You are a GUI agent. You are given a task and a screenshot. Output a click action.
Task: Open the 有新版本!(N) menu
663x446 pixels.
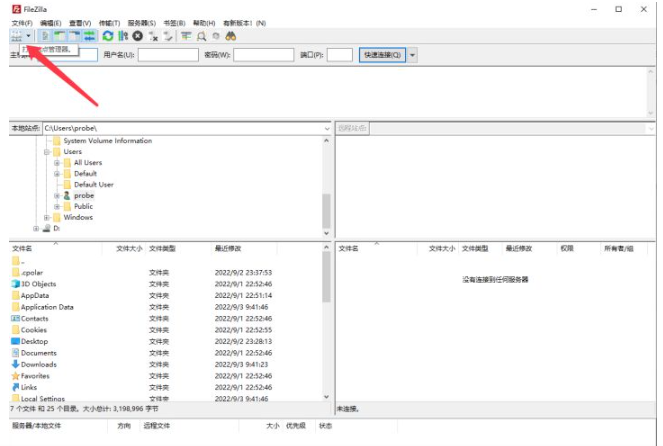244,23
